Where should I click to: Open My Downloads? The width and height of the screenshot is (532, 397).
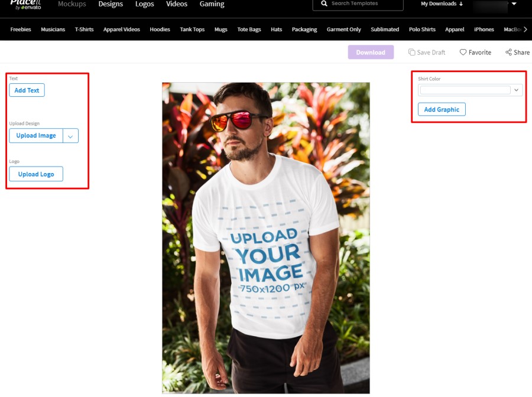pyautogui.click(x=442, y=4)
